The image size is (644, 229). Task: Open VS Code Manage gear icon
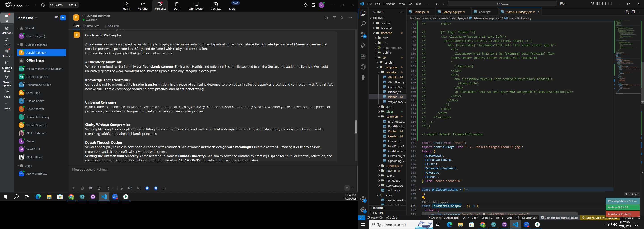[363, 210]
